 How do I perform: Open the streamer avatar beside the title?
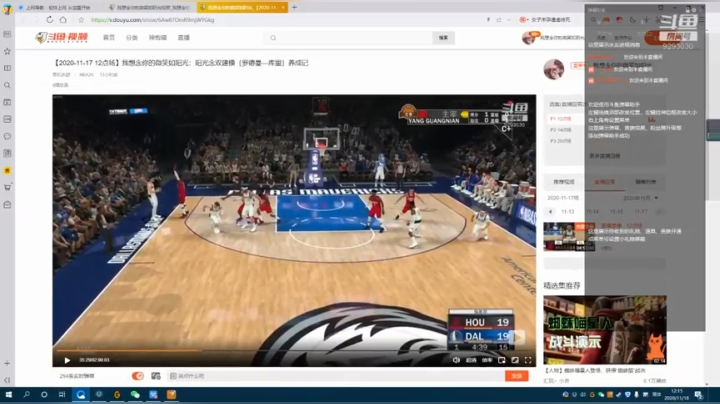point(554,69)
